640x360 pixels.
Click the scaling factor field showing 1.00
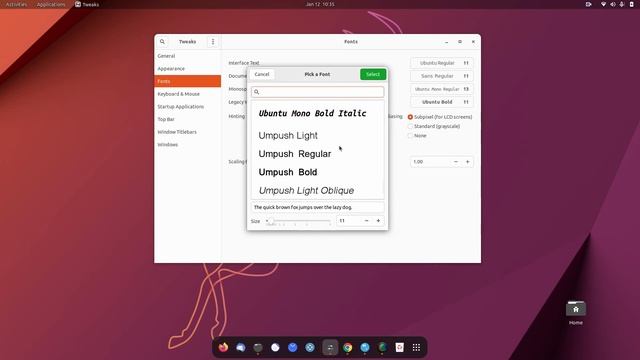(x=430, y=162)
